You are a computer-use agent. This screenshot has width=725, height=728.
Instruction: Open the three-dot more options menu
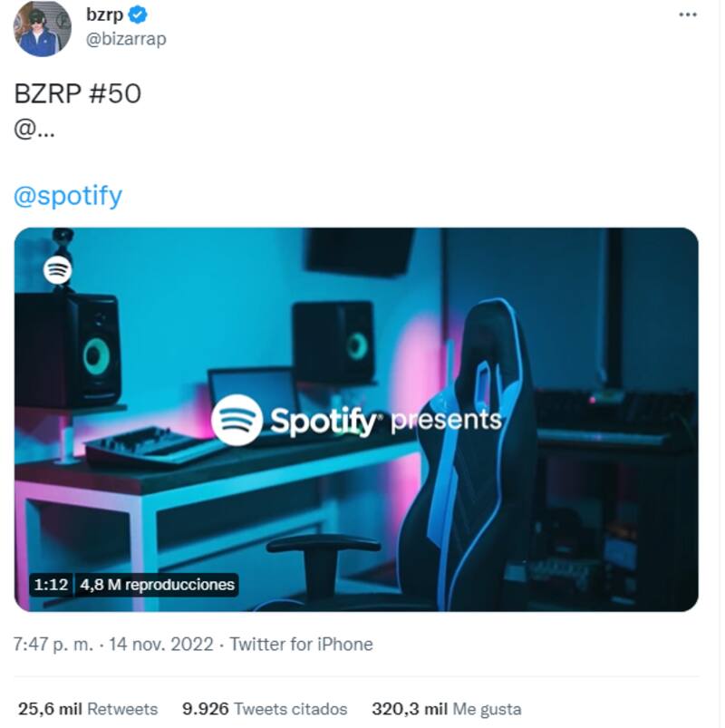pyautogui.click(x=688, y=15)
